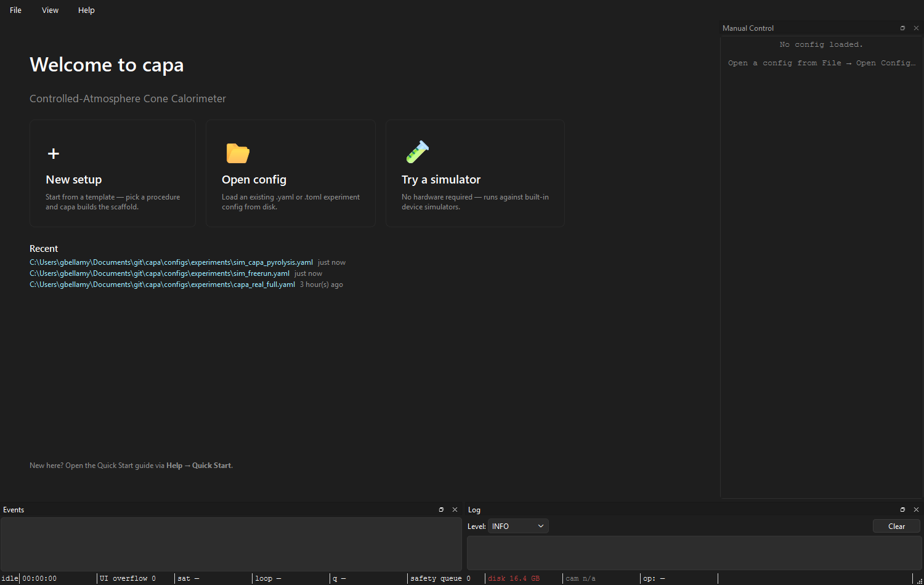Screen dimensions: 924x585
Task: Click the Quick Start guide hint text
Action: click(x=131, y=466)
